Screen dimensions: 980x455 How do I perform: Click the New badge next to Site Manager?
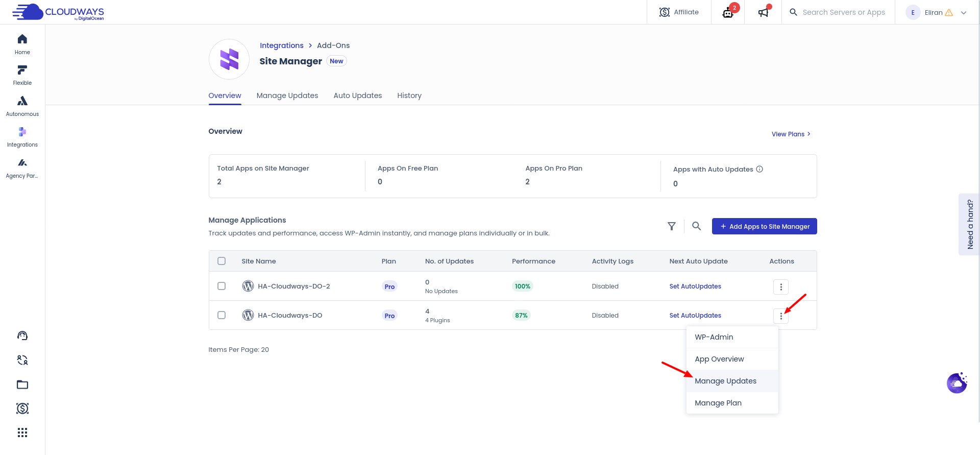pyautogui.click(x=336, y=61)
